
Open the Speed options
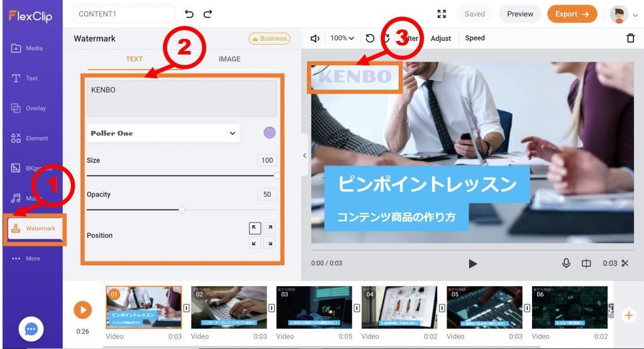click(x=475, y=38)
